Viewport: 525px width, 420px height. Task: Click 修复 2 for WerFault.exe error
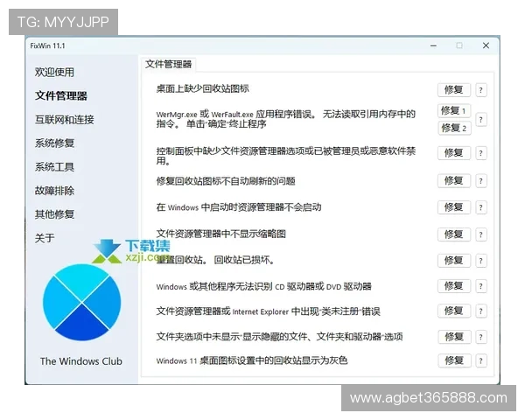tap(454, 128)
